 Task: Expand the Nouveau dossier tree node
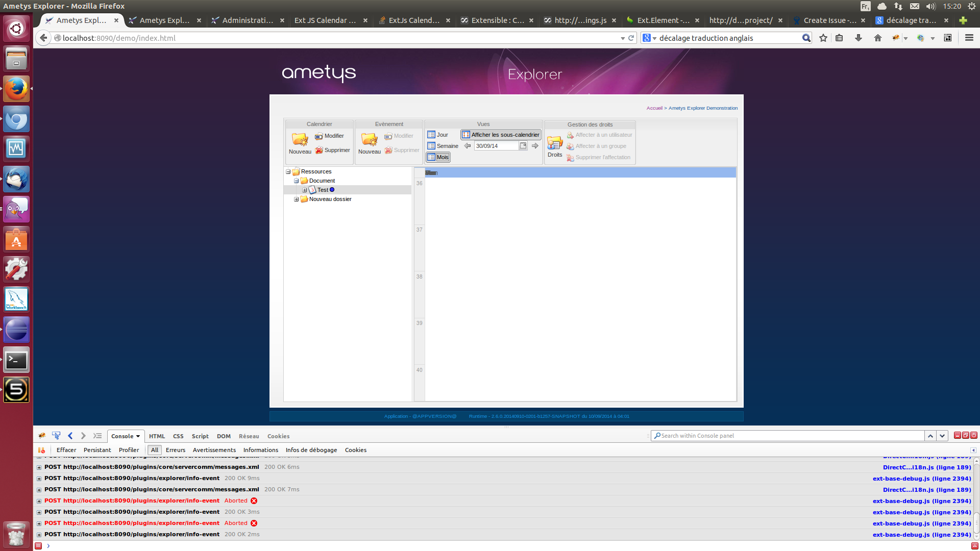coord(297,199)
